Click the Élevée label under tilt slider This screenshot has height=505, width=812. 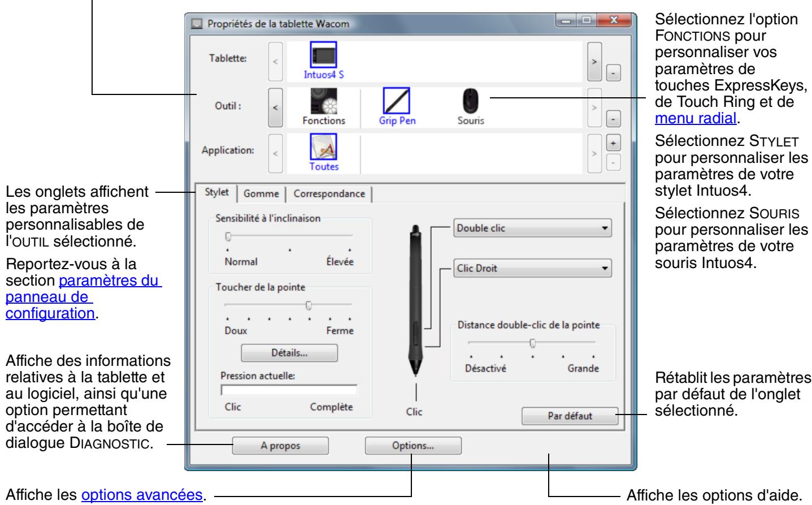pos(340,262)
